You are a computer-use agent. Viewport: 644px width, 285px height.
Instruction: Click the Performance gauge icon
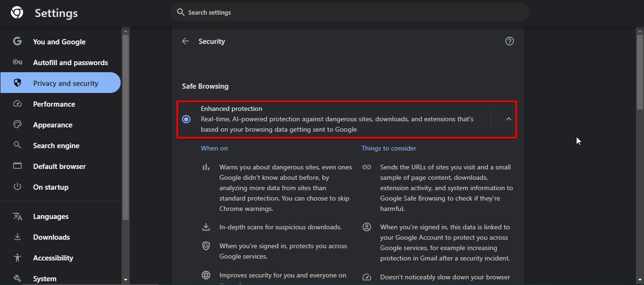[x=17, y=104]
